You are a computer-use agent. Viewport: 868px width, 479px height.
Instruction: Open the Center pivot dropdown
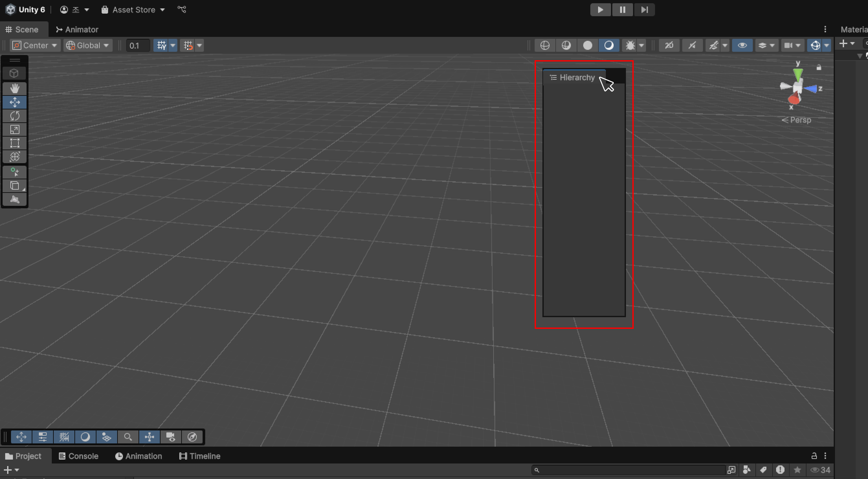tap(35, 46)
